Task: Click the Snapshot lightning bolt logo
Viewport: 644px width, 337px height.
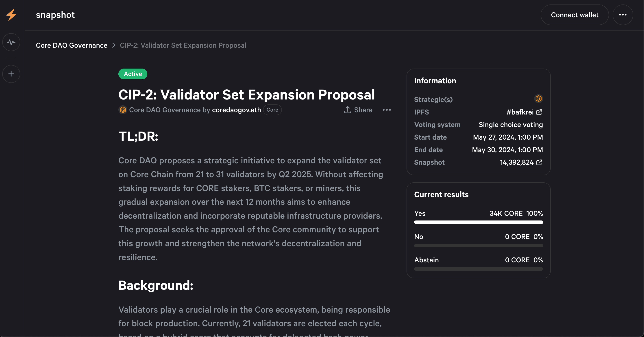Action: [11, 15]
